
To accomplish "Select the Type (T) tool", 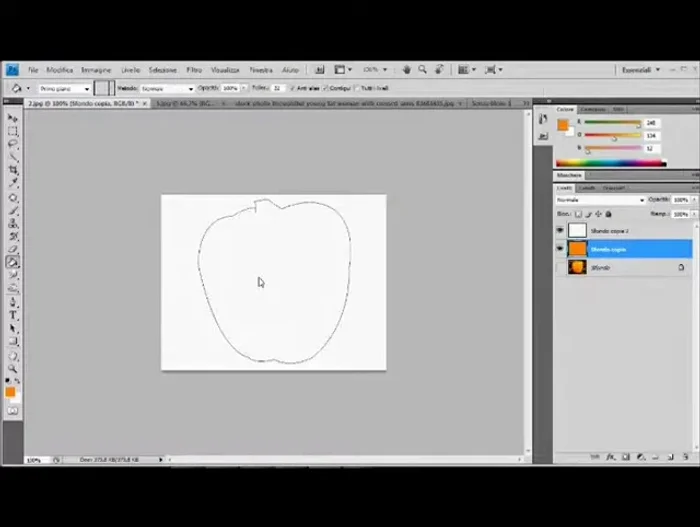I will pos(13,315).
